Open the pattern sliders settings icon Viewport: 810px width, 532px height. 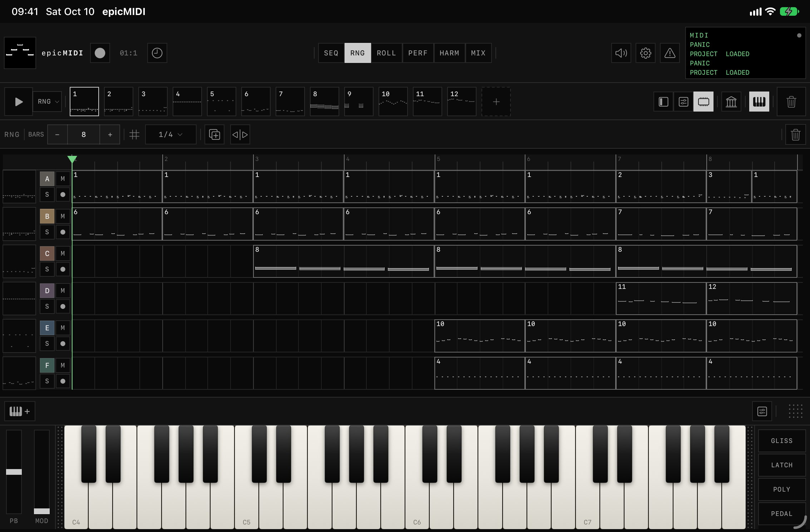click(x=683, y=102)
